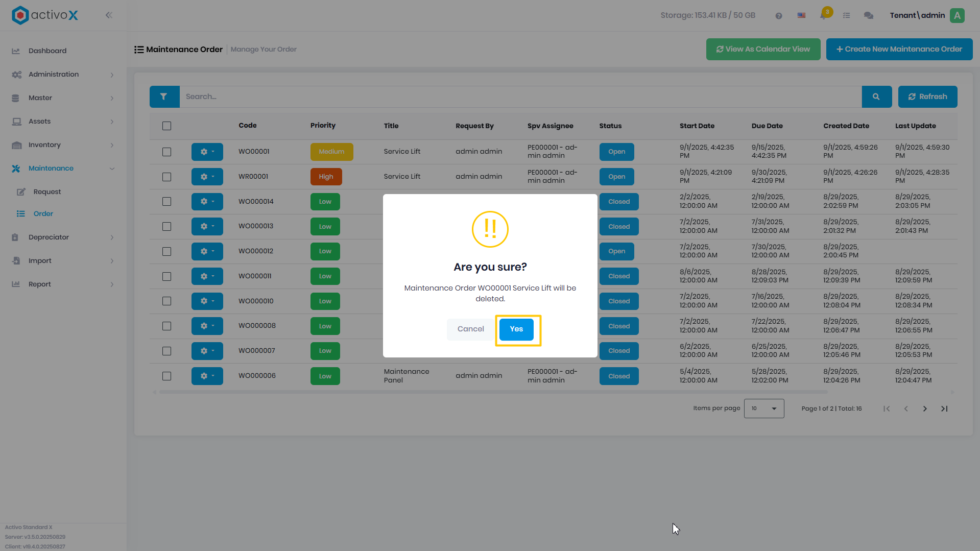The image size is (980, 551).
Task: Click the search magnifier button
Action: 876,97
